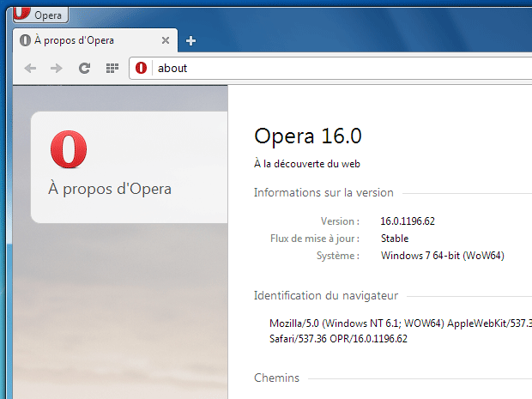This screenshot has height=399, width=532.
Task: Reload the page with the refresh icon
Action: point(84,68)
